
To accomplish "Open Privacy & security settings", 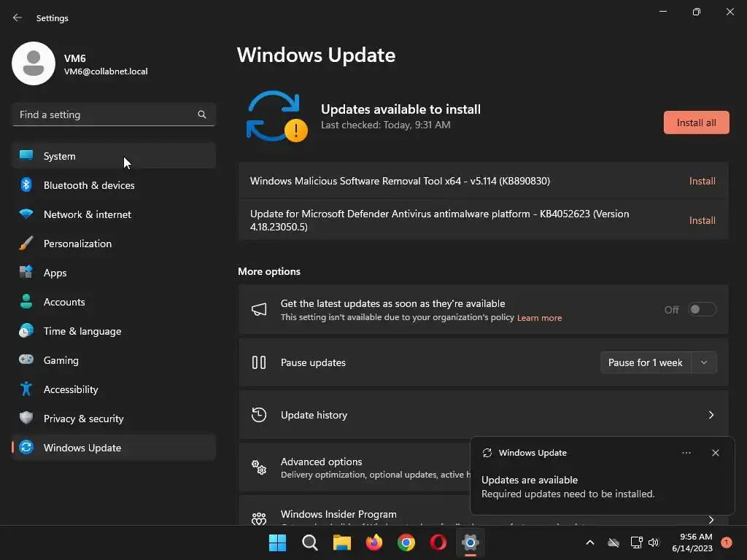I will (x=114, y=418).
